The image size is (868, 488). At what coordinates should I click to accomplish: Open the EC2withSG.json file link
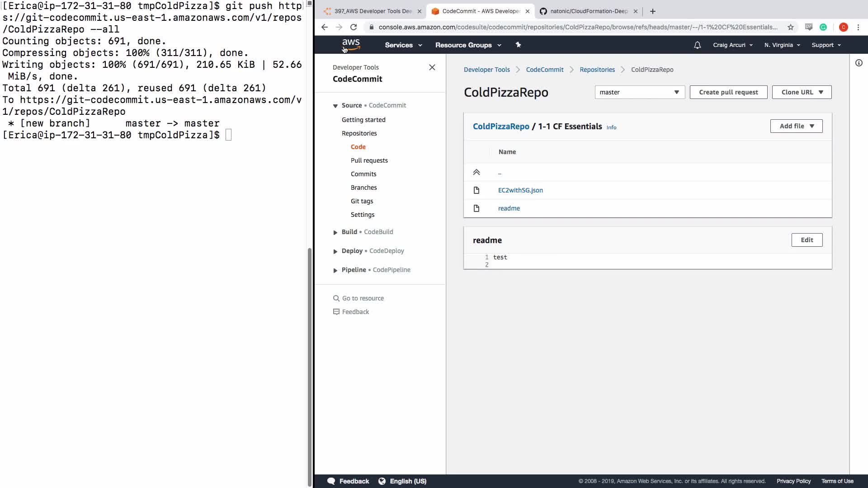(x=520, y=190)
